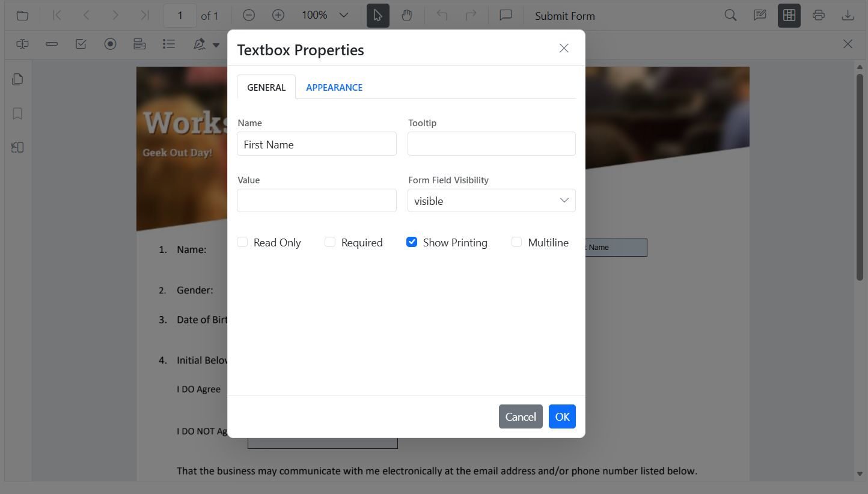Select the Hand pan tool
This screenshot has height=494, width=868.
point(407,15)
